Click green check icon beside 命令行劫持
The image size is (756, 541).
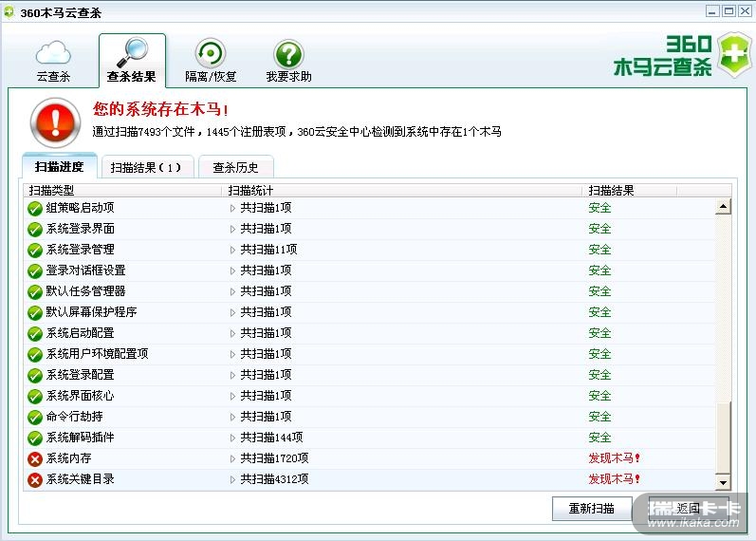click(35, 417)
